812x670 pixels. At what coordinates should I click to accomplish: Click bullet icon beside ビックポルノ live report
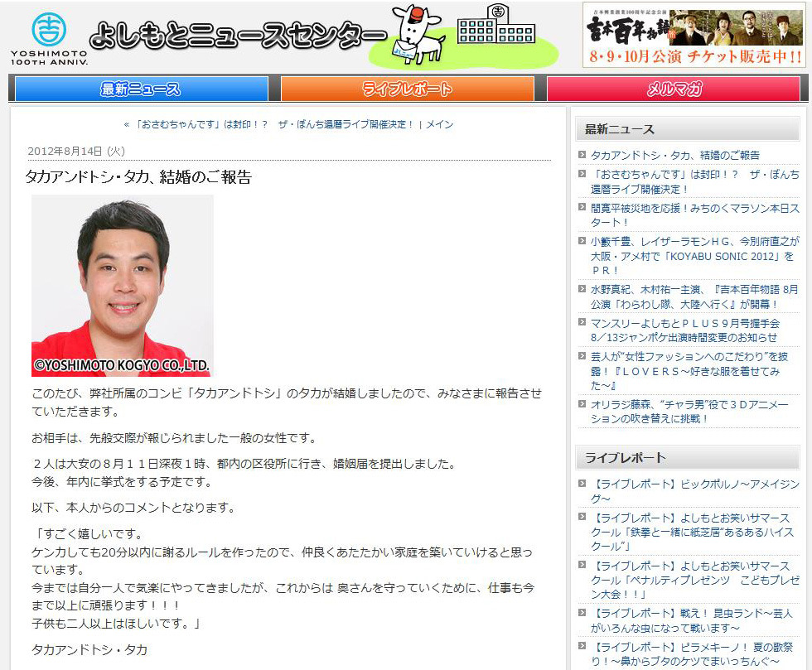(582, 484)
